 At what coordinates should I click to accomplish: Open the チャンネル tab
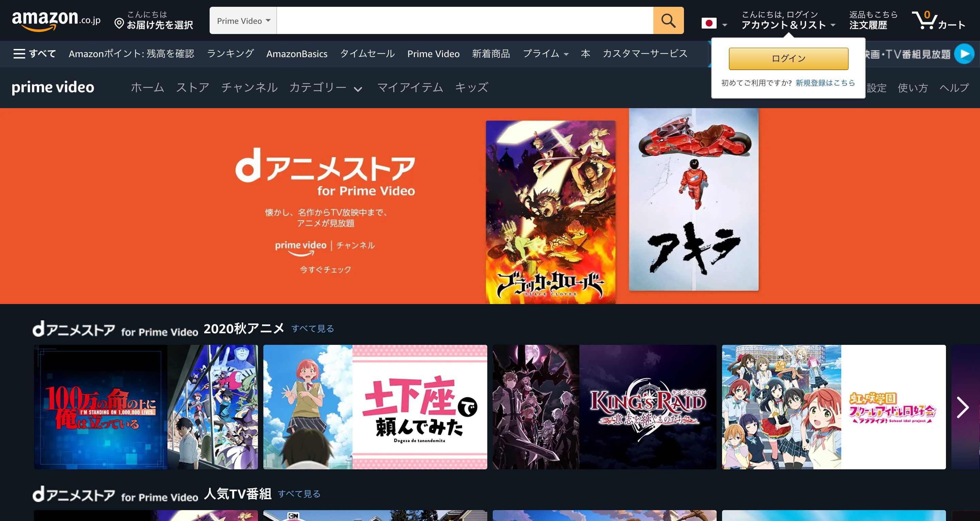pos(249,87)
